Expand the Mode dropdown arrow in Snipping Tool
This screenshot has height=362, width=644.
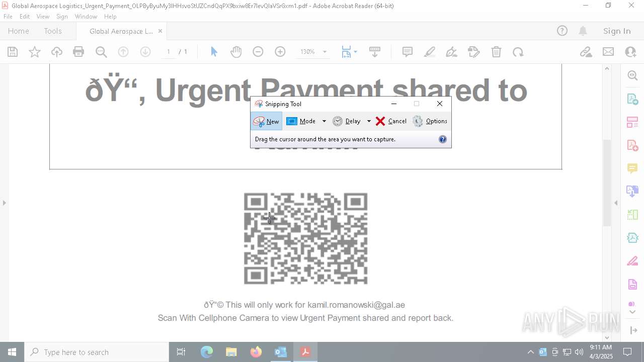pos(324,121)
